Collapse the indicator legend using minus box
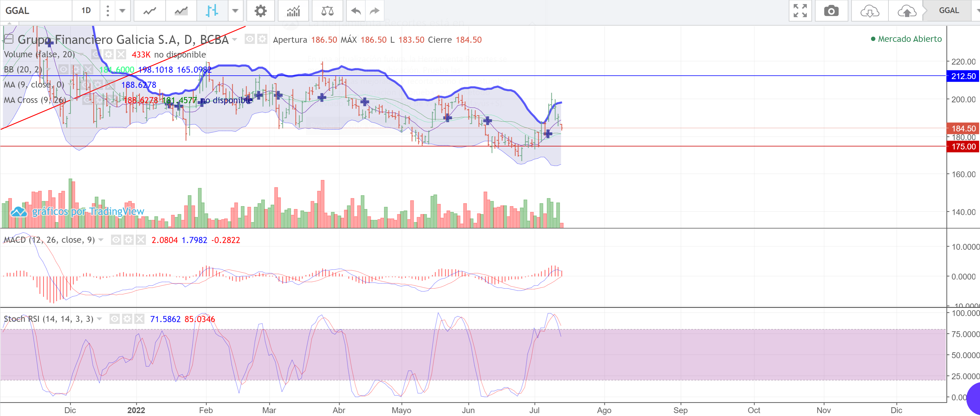The image size is (980, 416). coord(8,38)
